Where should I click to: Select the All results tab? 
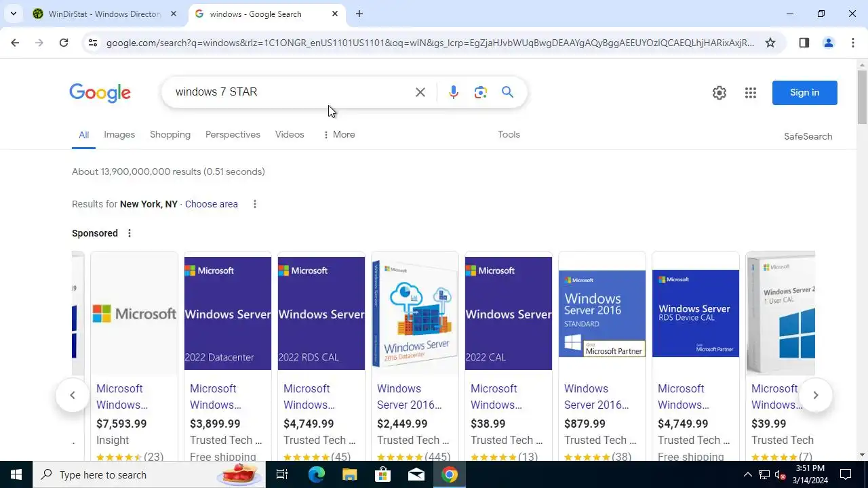click(x=83, y=135)
